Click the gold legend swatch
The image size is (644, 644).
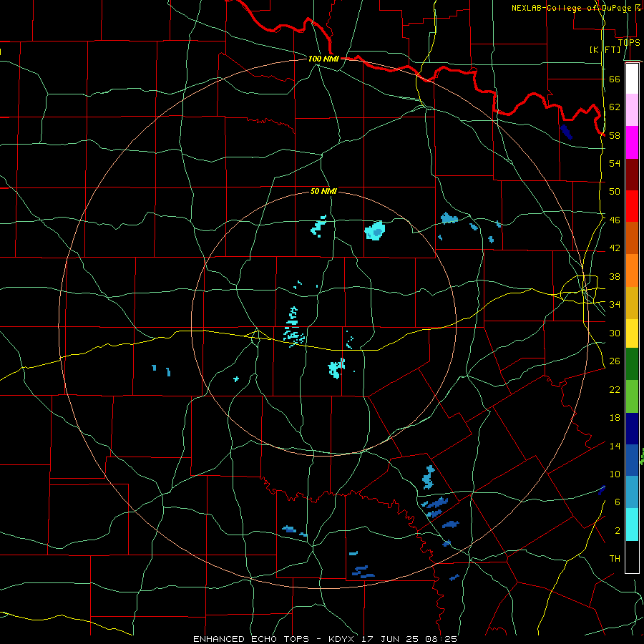(632, 303)
